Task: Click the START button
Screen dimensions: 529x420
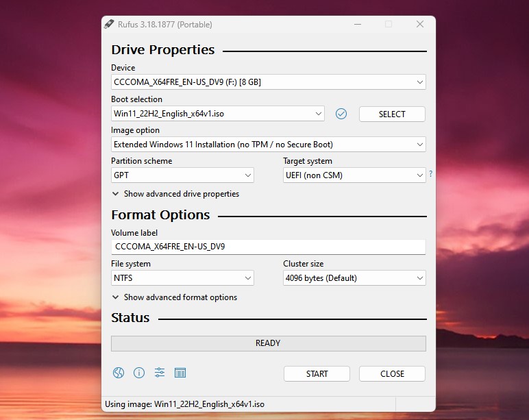Action: 317,374
